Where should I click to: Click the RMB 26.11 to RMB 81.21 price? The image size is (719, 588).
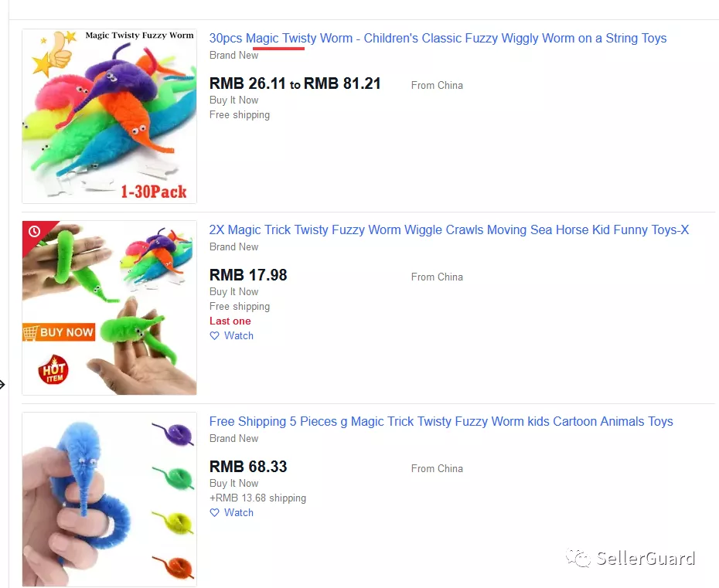(x=295, y=83)
